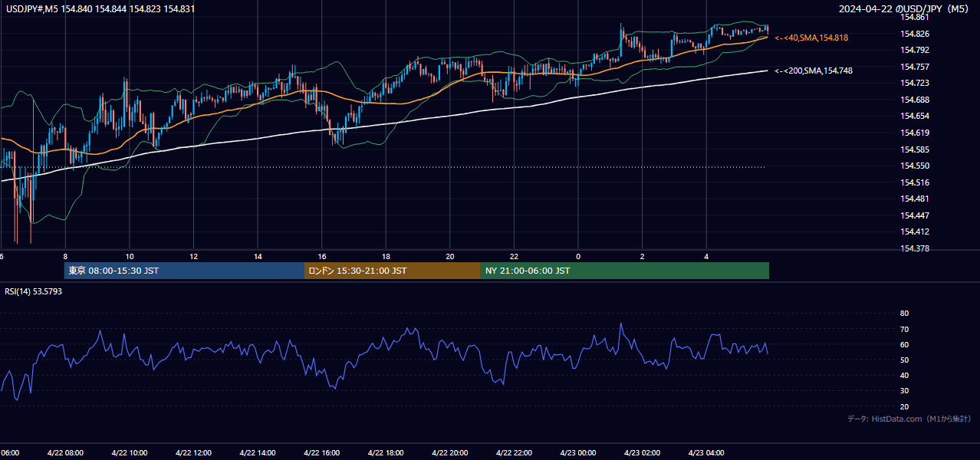Viewport: 980px width, 460px height.
Task: Click the 4/22 14:00 bottom axis label
Action: tap(258, 452)
